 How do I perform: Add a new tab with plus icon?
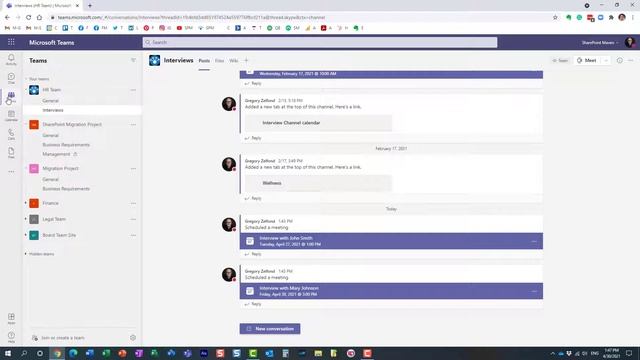[x=246, y=60]
